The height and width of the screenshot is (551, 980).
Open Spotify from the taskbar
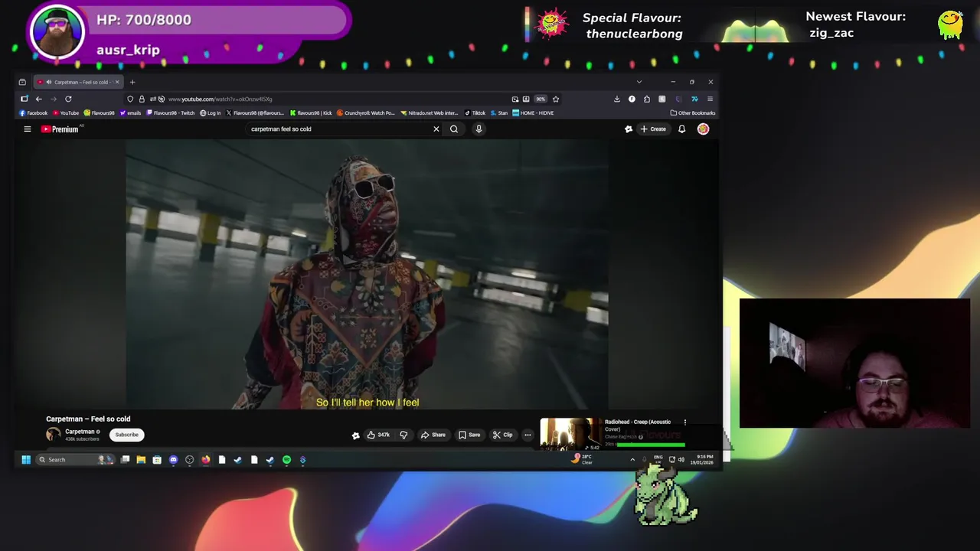click(286, 460)
